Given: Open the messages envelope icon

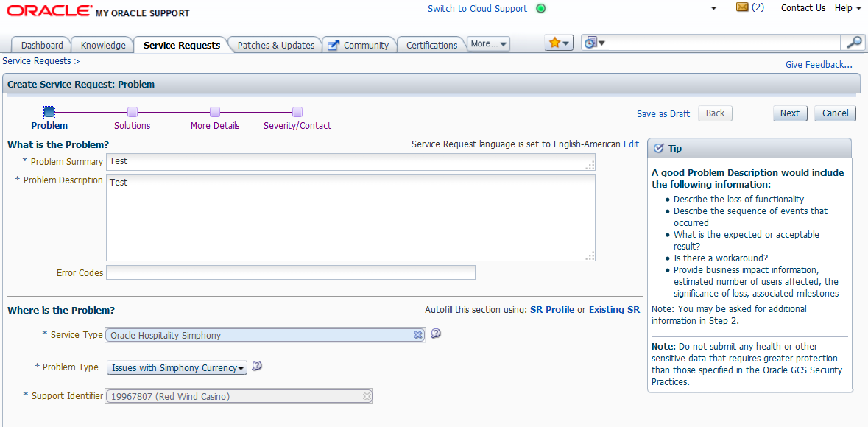Looking at the screenshot, I should pyautogui.click(x=742, y=7).
